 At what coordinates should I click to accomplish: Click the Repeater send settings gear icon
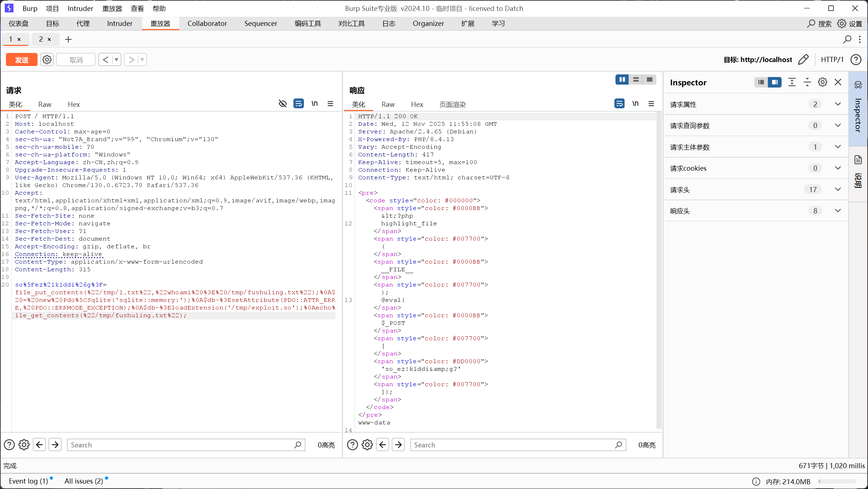coord(47,59)
